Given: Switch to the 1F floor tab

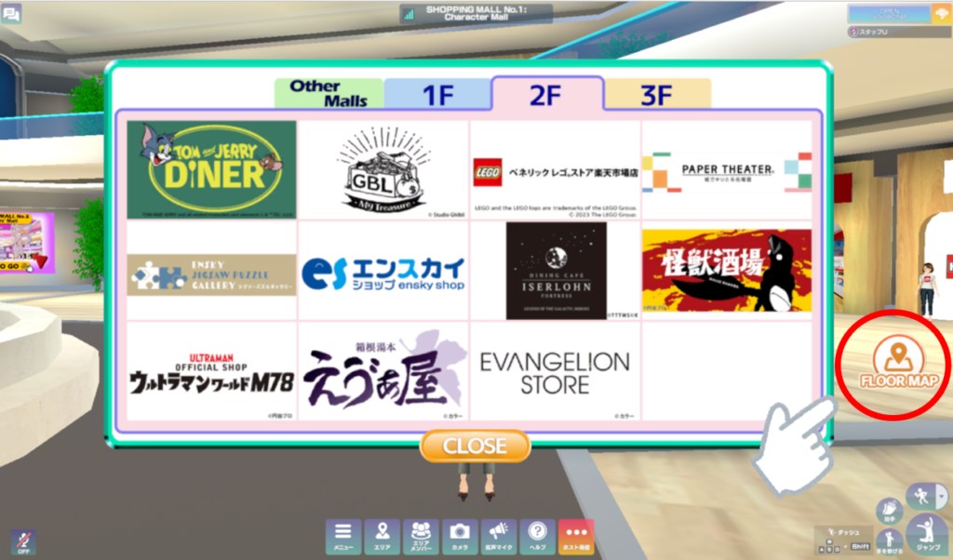Looking at the screenshot, I should [437, 94].
